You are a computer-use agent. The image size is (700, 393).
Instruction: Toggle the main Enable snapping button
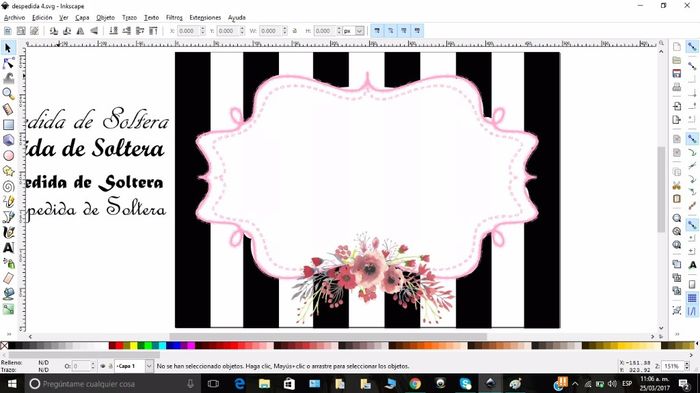click(692, 47)
